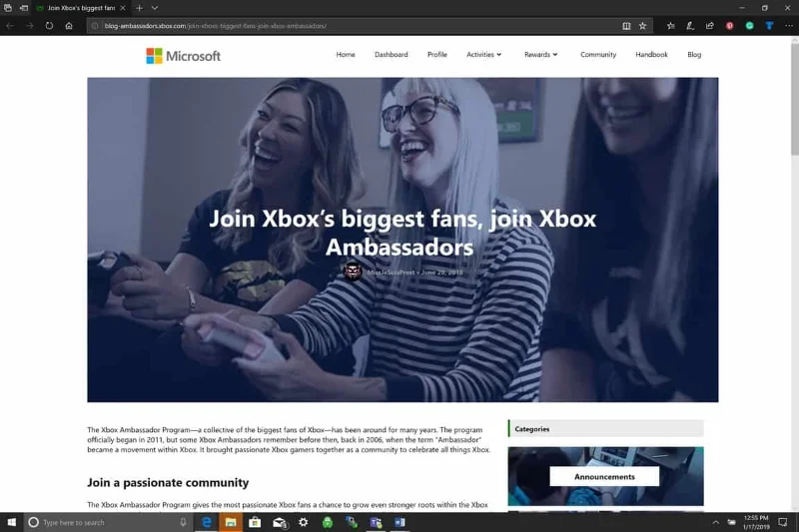
Task: Open Microsoft Store from the taskbar
Action: (x=255, y=522)
